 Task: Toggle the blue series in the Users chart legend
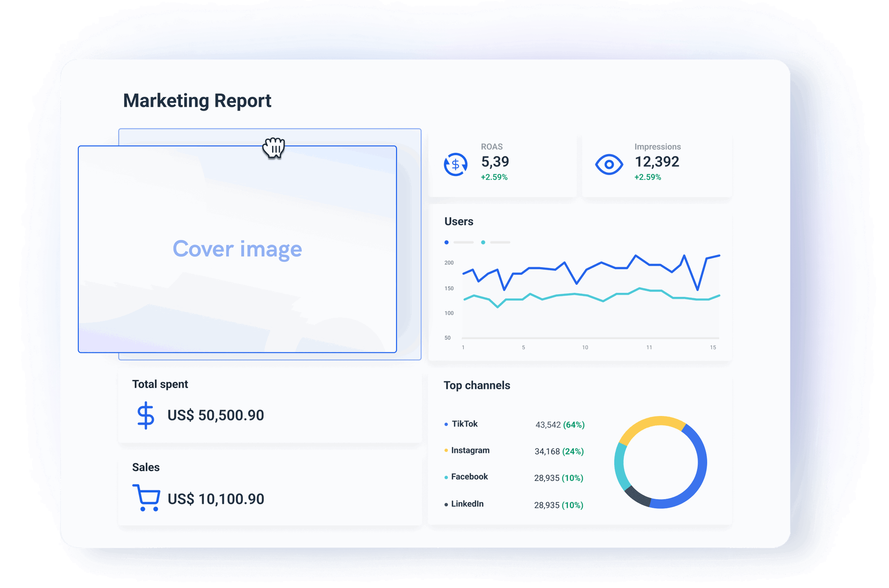(446, 242)
